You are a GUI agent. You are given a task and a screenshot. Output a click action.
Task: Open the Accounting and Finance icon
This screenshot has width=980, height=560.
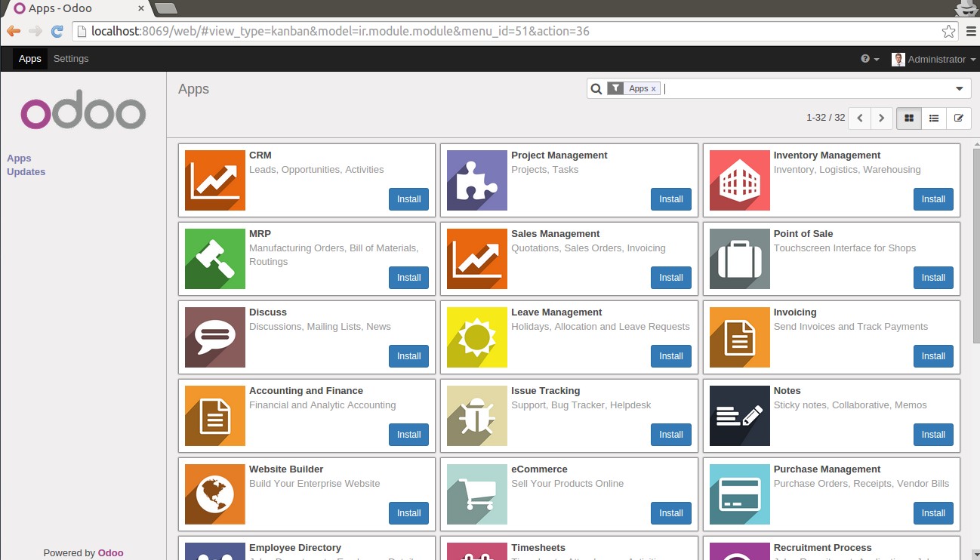(215, 416)
